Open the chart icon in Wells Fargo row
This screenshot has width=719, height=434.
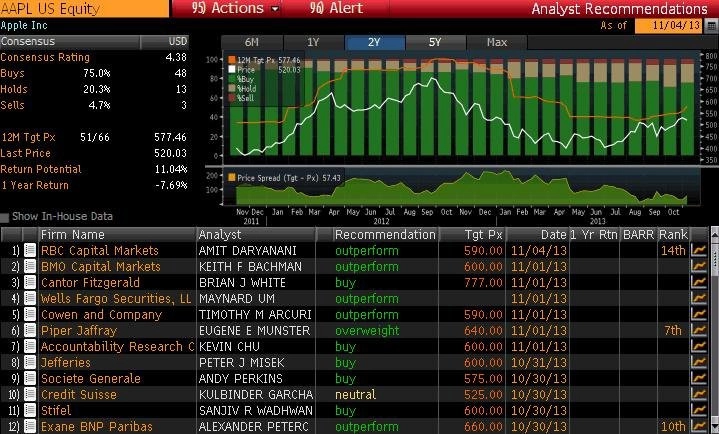699,299
